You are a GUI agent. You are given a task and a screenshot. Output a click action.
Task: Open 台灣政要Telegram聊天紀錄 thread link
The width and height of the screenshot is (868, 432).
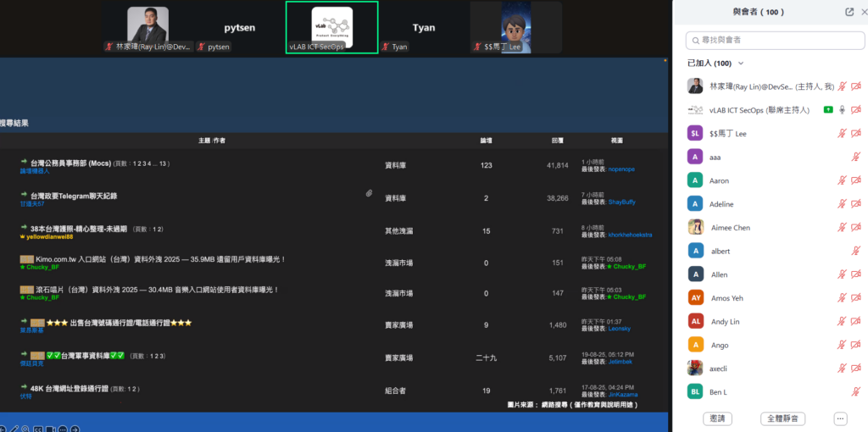[73, 196]
